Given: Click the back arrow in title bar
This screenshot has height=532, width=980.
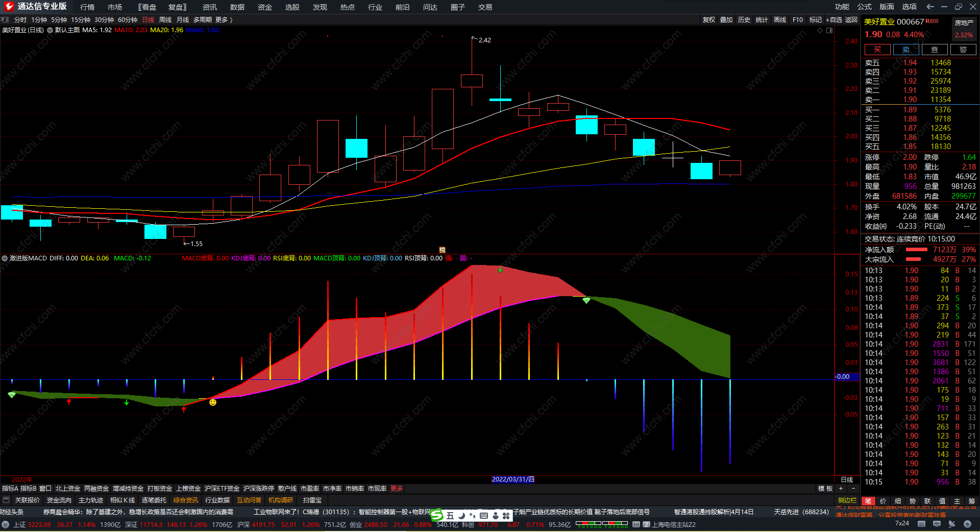Looking at the screenshot, I should pos(930,7).
